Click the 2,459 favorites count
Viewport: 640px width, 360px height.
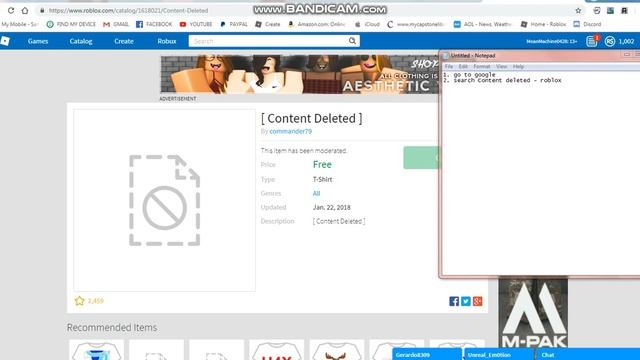(x=96, y=301)
